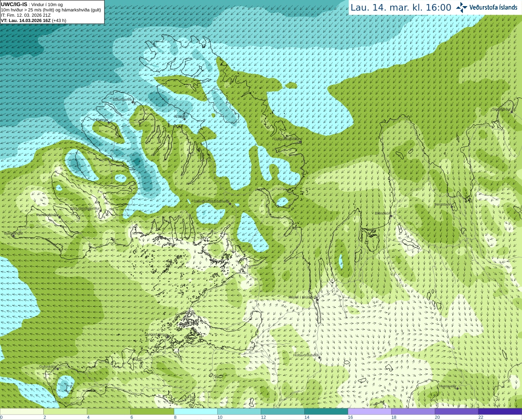Click the 2–4 m/s light green legend swatch
Viewport: 522px width, 420px height.
tap(65, 411)
